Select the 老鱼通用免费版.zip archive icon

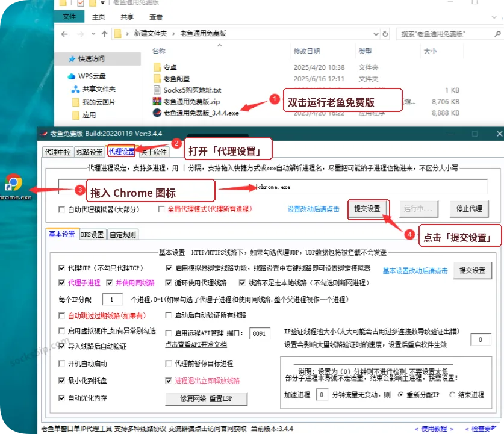coord(157,101)
